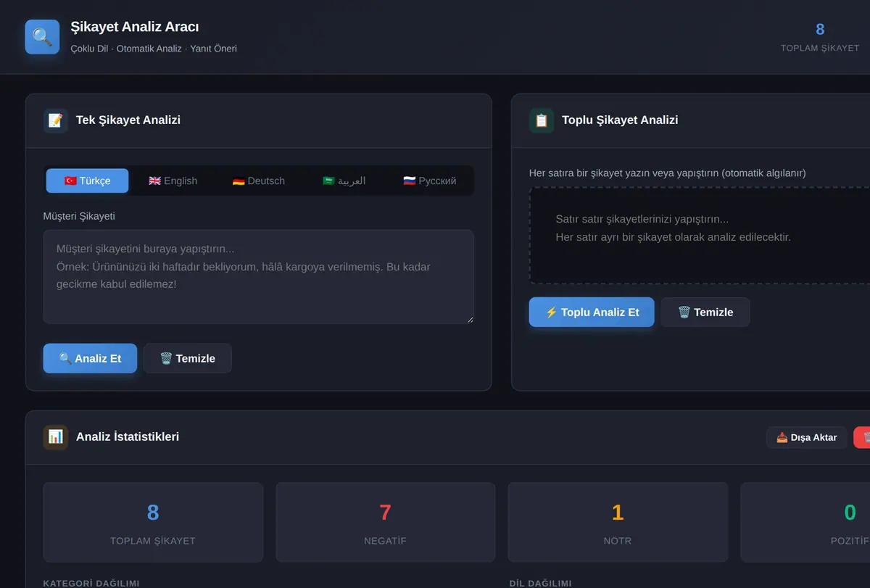
Task: Click the Negatif stat card showing 7
Action: (385, 522)
